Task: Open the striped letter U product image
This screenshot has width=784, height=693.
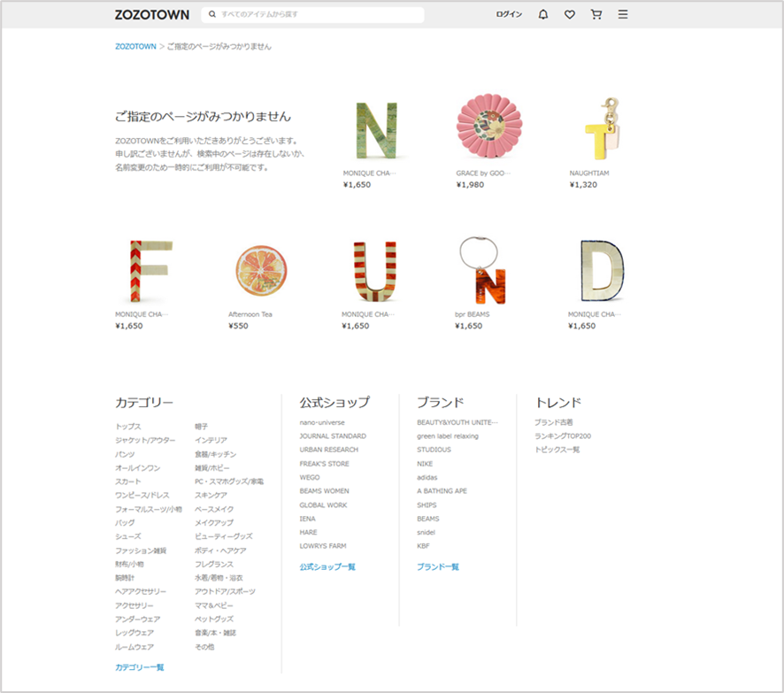Action: click(x=375, y=271)
